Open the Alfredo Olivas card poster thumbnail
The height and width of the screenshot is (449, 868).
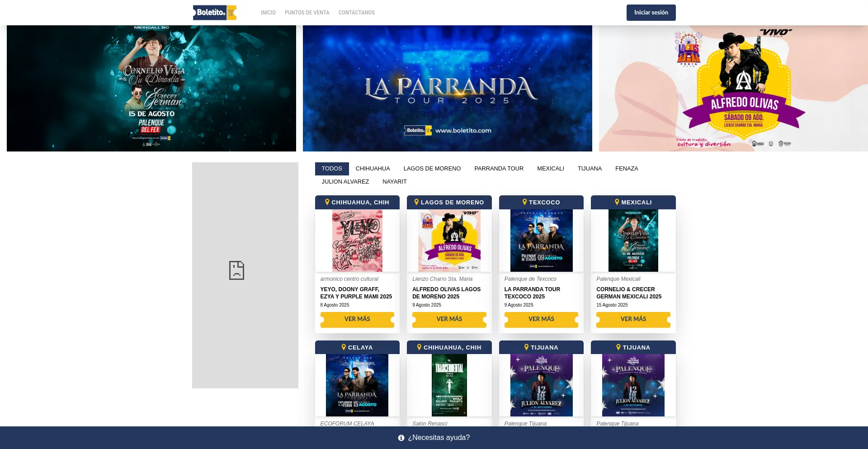click(x=449, y=241)
